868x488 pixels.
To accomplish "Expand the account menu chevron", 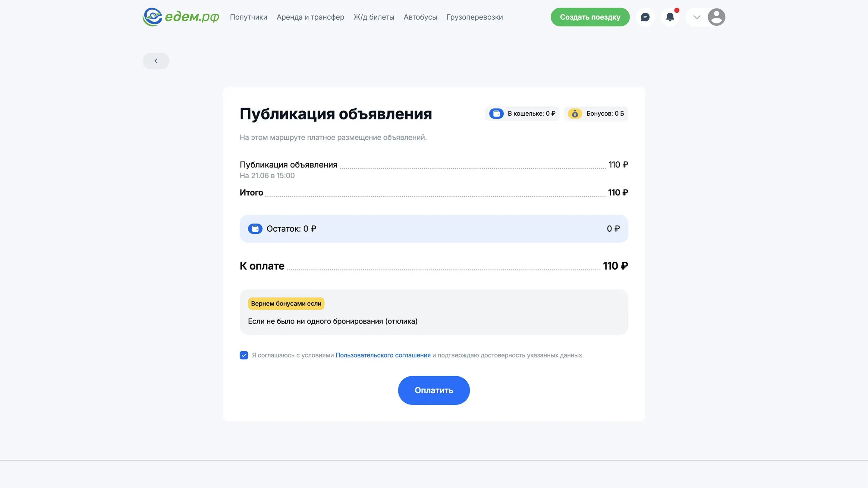I will [x=697, y=17].
